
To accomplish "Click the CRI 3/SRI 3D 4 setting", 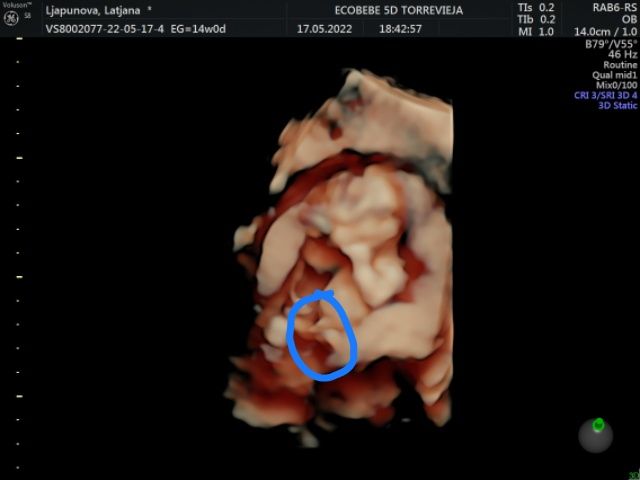I will click(x=604, y=94).
